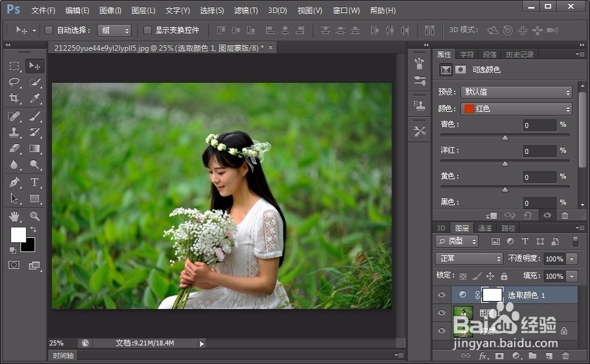Select the Lasso tool
The image size is (590, 364).
pyautogui.click(x=14, y=82)
